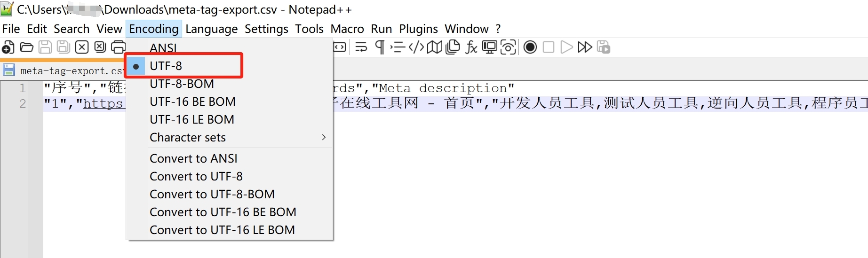Open the Settings menu
Image resolution: width=868 pixels, height=258 pixels.
(266, 29)
